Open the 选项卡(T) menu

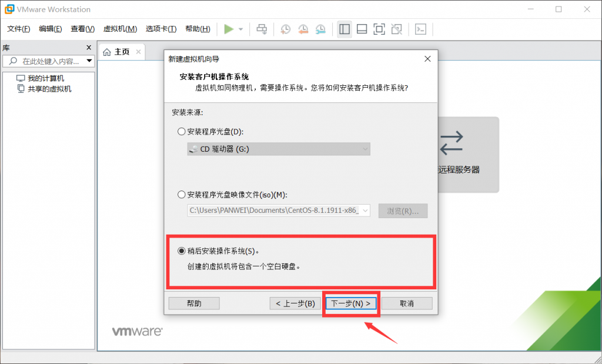click(161, 29)
